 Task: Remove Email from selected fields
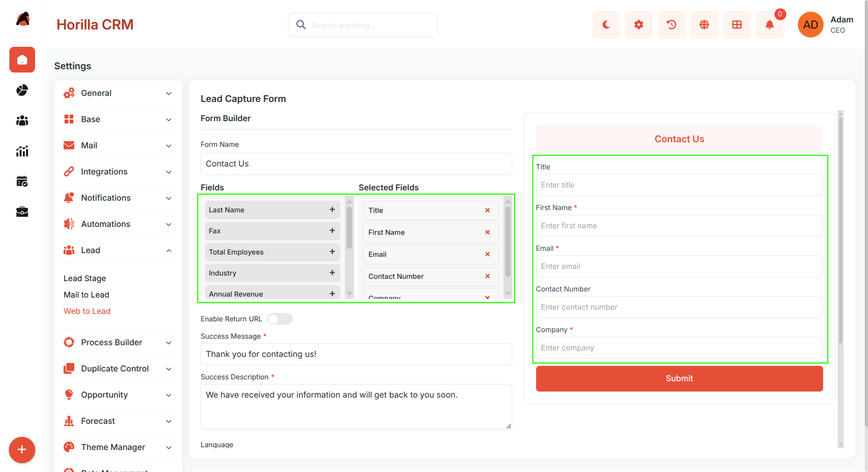(488, 254)
